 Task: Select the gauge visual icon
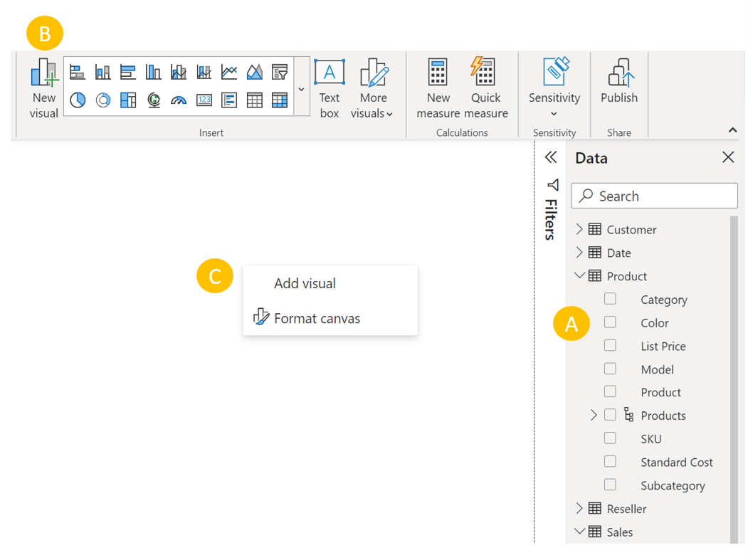179,100
